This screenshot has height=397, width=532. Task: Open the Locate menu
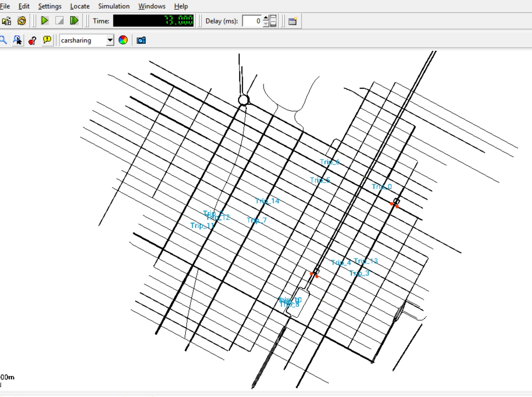pyautogui.click(x=80, y=6)
